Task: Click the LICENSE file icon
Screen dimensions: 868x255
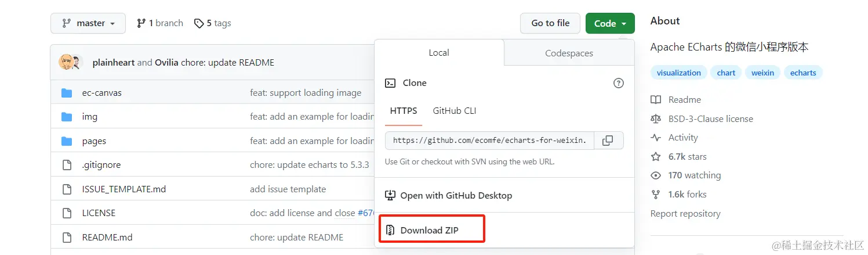Action: coord(67,213)
